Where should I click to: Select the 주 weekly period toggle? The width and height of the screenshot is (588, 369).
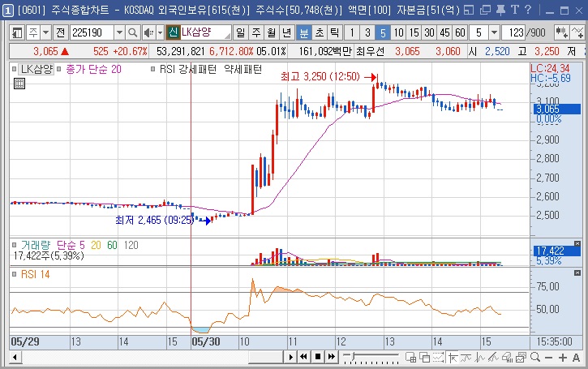[x=255, y=32]
